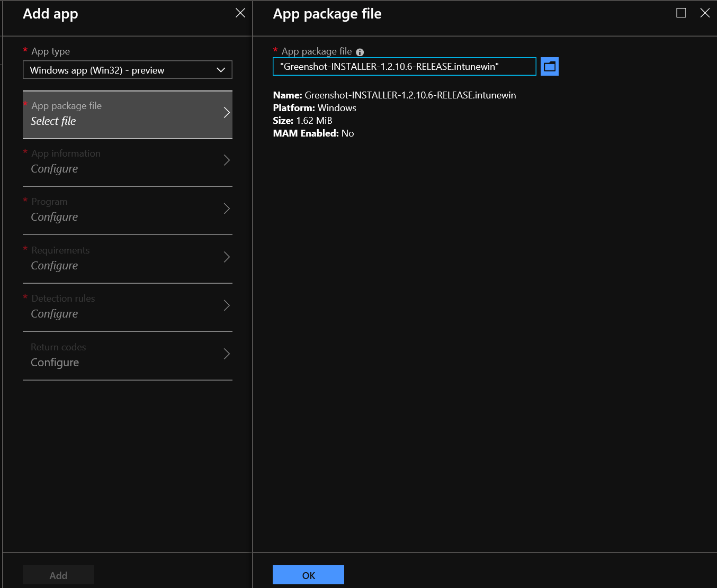Expand chevron on Return codes row
717x588 pixels.
227,354
